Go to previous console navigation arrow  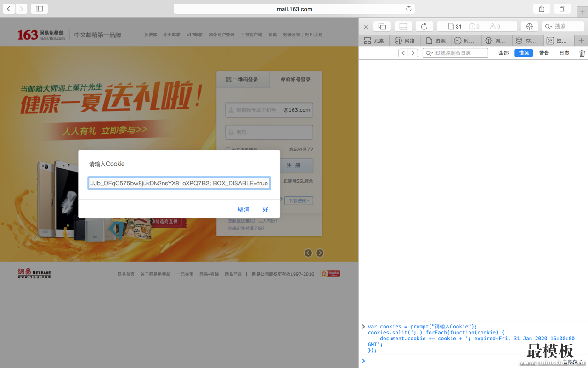(403, 53)
